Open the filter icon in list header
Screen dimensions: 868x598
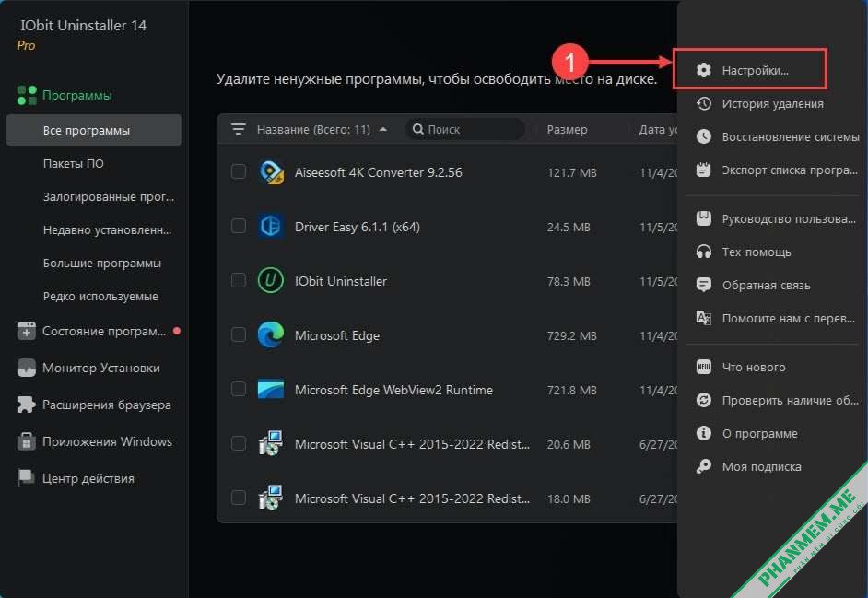(239, 129)
